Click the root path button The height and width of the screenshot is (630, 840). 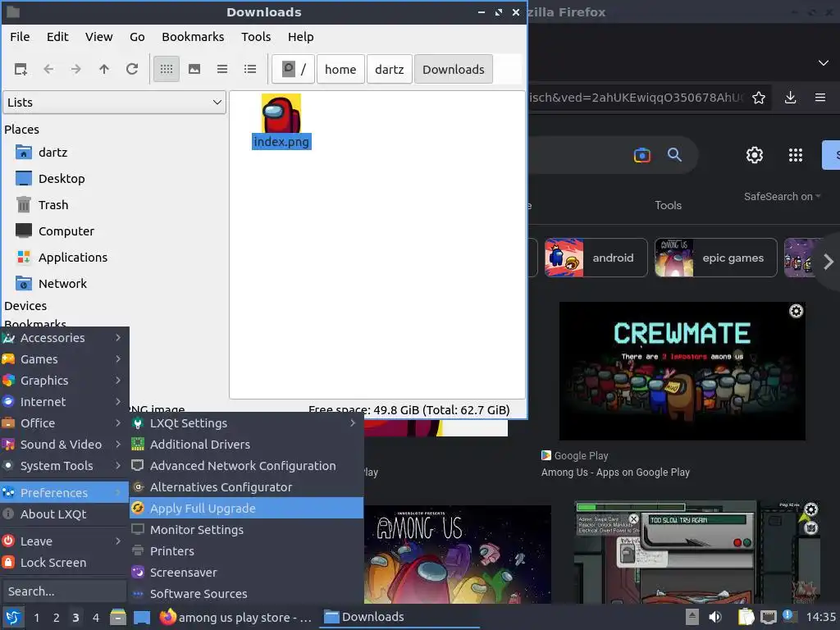(x=293, y=69)
